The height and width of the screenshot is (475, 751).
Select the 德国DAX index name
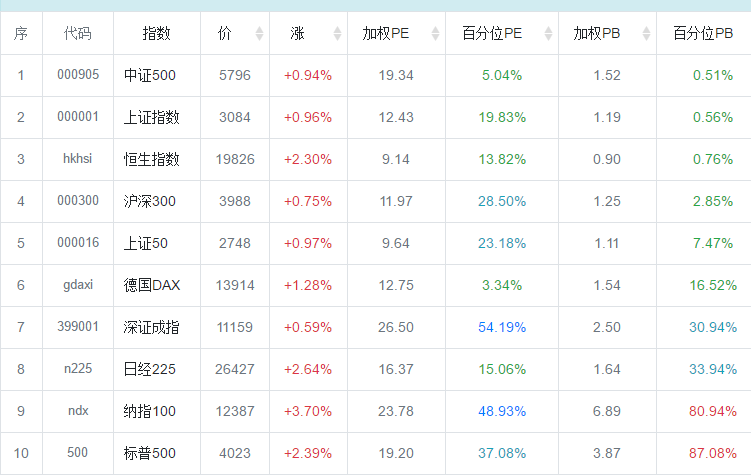[152, 285]
